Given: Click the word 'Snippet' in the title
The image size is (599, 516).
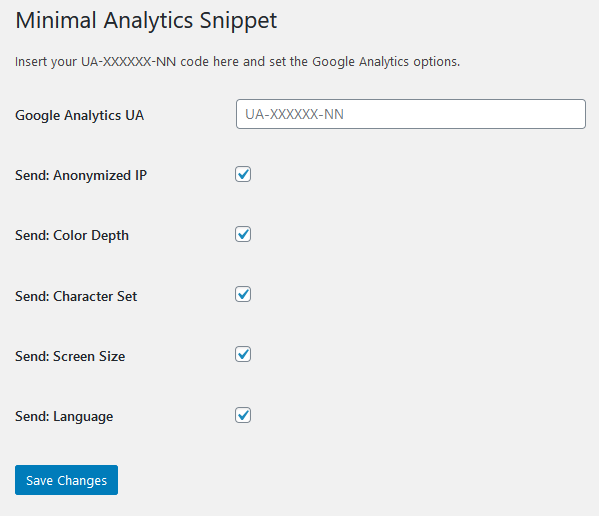Looking at the screenshot, I should 239,21.
